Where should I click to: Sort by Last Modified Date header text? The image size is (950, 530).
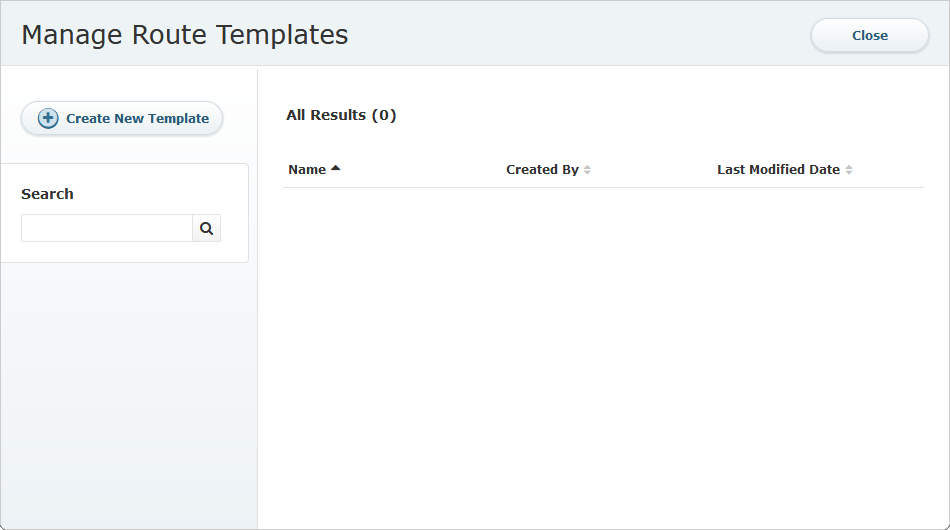779,170
